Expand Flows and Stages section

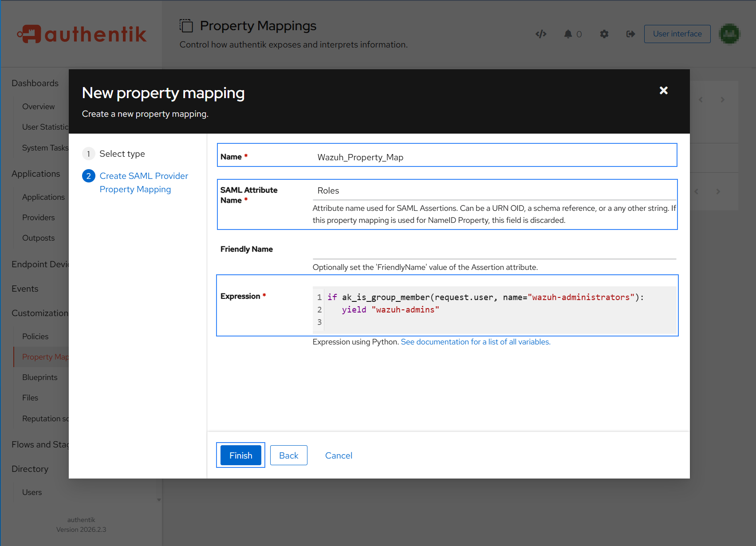tap(40, 444)
